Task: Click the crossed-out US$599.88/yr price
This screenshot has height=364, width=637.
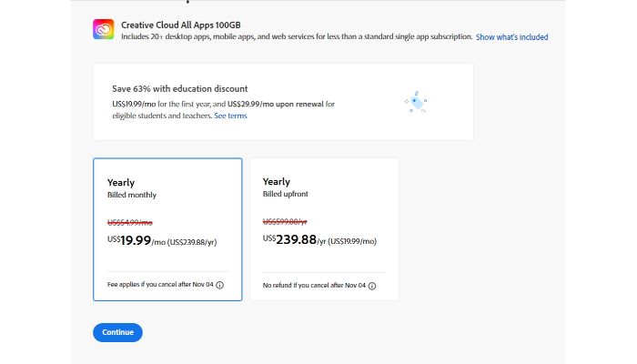Action: point(286,222)
